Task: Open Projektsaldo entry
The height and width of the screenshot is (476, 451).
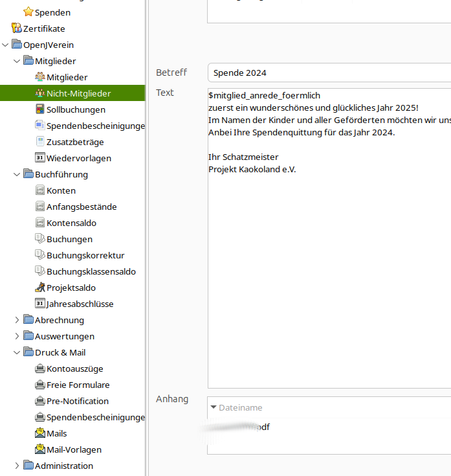Action: click(x=71, y=288)
